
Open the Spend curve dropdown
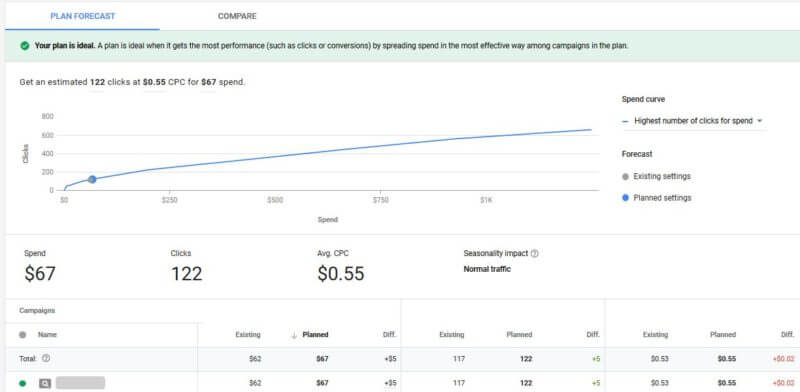click(693, 121)
